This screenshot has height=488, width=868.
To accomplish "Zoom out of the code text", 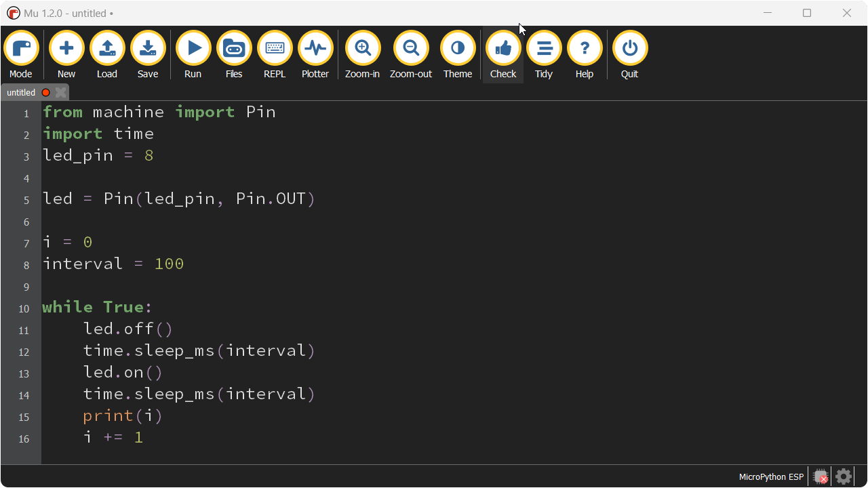I will 410,54.
